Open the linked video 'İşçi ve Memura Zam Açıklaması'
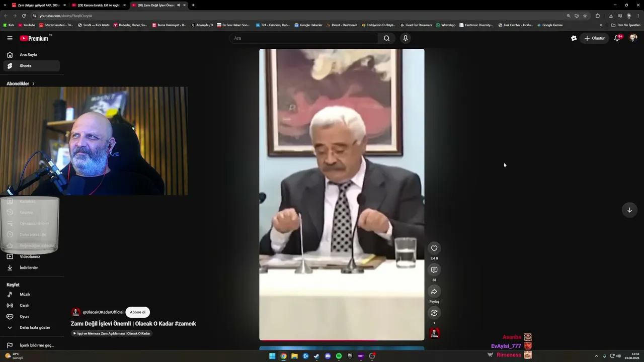 (x=112, y=333)
